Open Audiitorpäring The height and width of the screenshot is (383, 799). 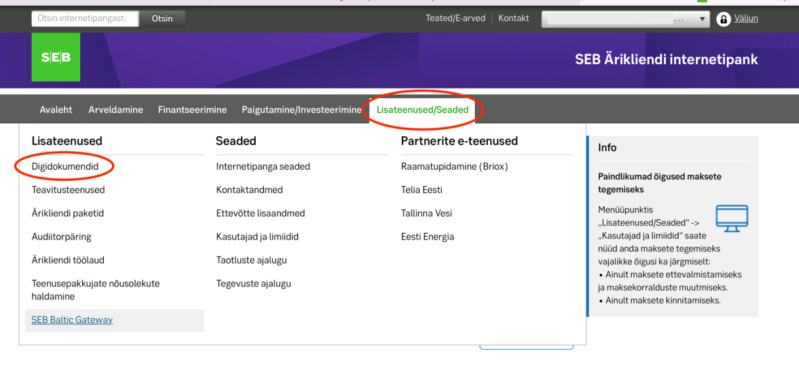[62, 237]
